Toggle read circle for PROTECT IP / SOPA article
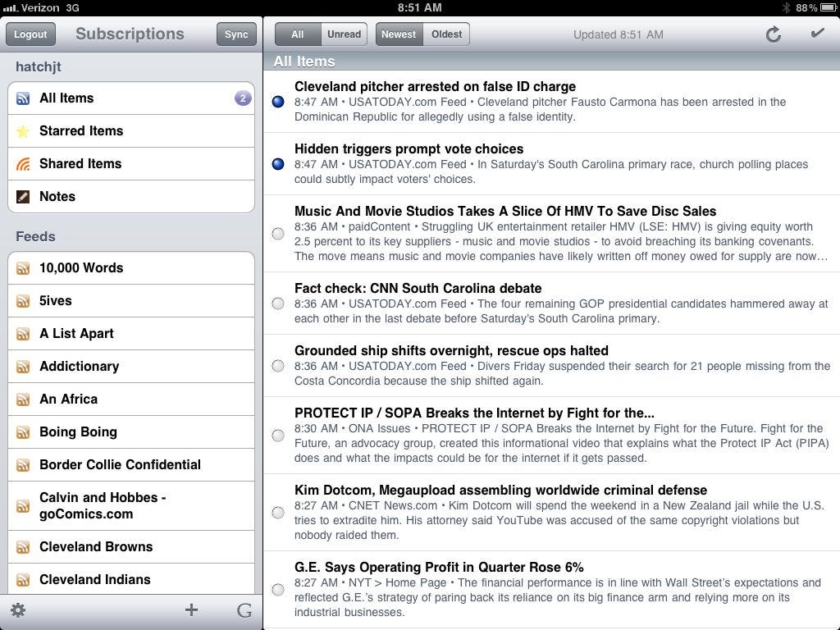840x630 pixels. [x=278, y=436]
